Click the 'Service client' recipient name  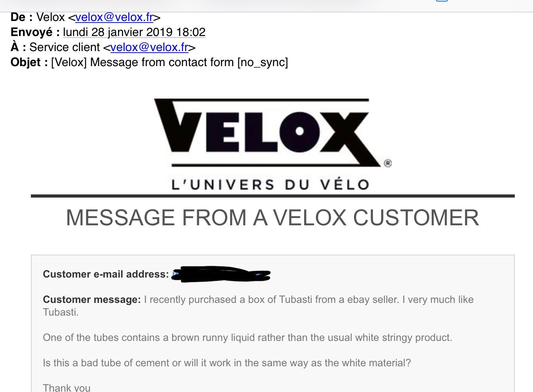[65, 48]
